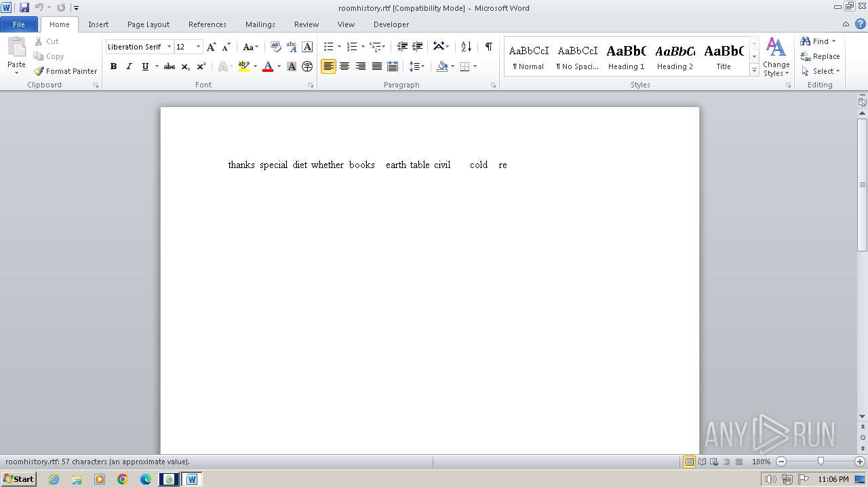Toggle Justify alignment
The image size is (868, 488).
(376, 66)
